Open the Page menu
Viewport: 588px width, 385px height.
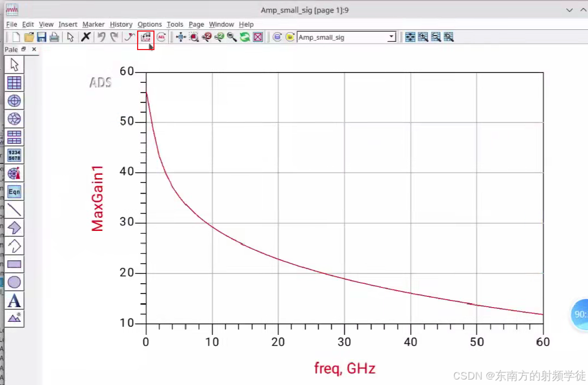point(196,24)
